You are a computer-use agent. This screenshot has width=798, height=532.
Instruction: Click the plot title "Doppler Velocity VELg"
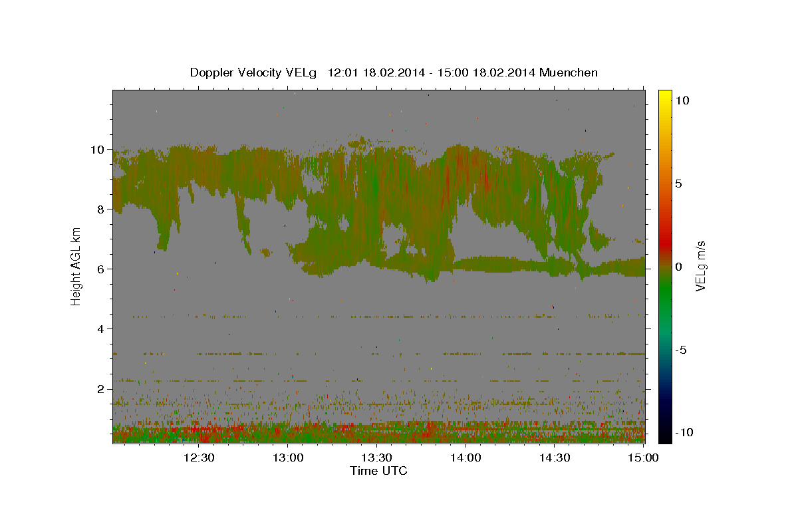254,72
